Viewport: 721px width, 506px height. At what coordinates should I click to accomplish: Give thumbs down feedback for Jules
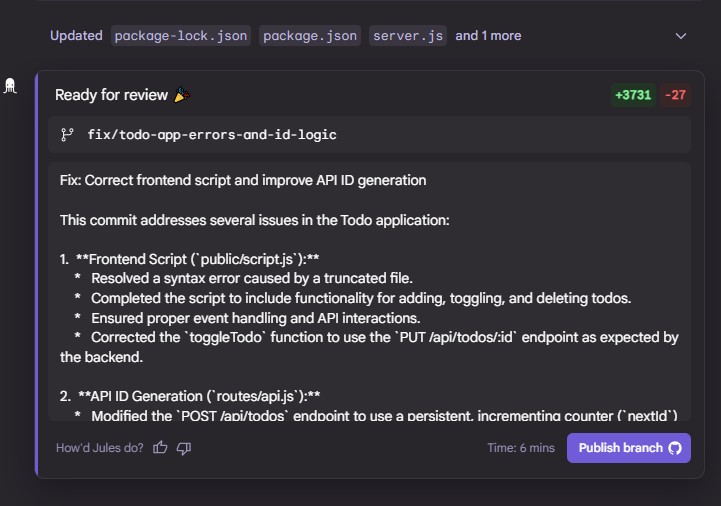pos(183,448)
